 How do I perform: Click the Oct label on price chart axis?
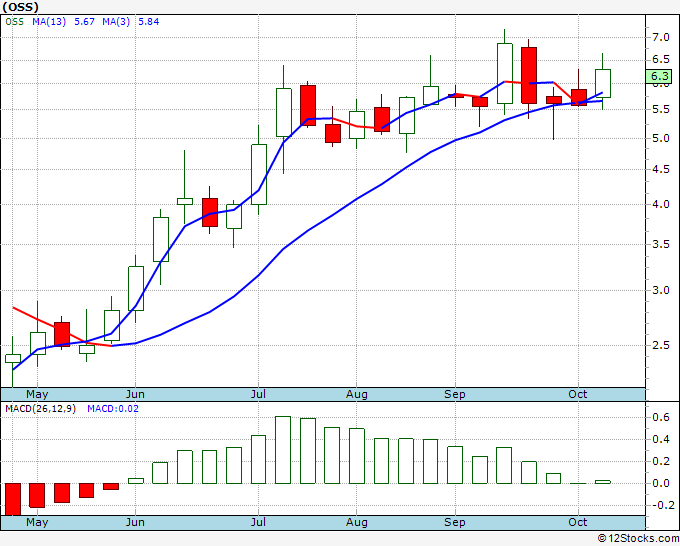click(x=578, y=394)
